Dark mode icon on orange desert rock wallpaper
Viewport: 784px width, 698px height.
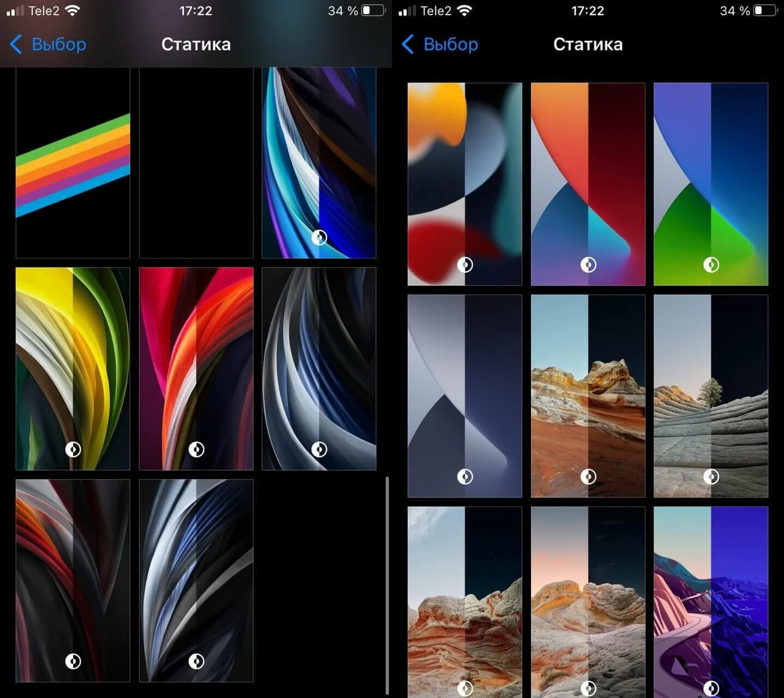tap(588, 477)
